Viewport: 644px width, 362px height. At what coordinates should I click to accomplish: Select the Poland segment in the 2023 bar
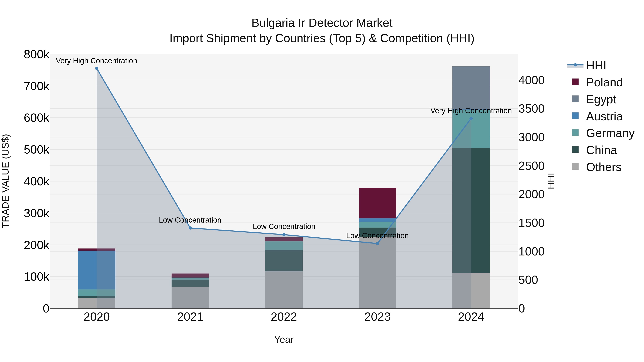coord(377,203)
